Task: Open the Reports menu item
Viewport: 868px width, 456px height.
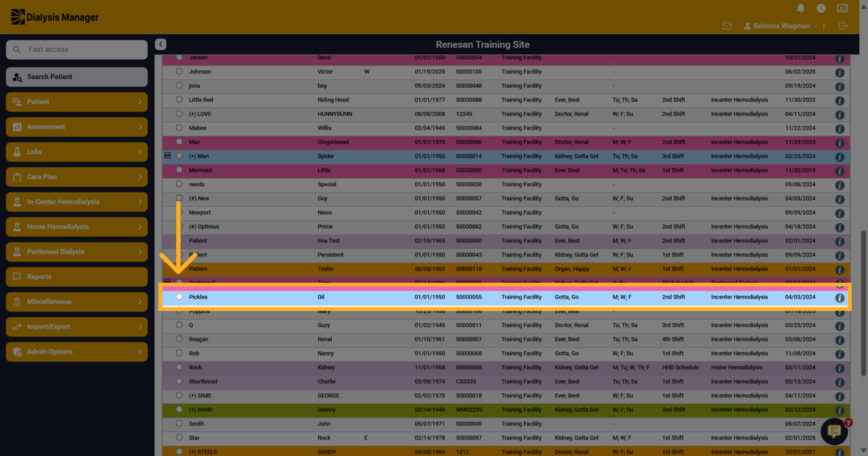Action: tap(77, 277)
